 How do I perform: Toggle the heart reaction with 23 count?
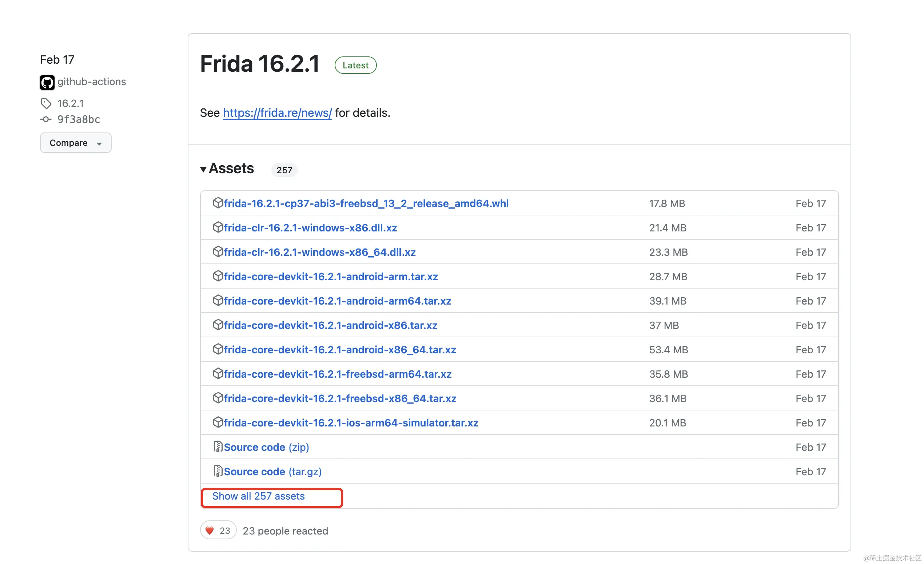coord(218,530)
